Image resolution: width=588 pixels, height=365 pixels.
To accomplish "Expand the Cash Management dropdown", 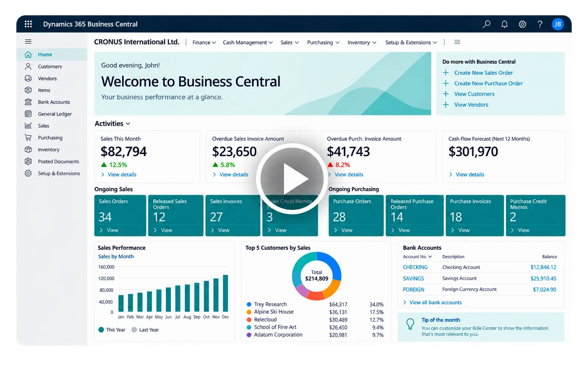I will (x=248, y=42).
